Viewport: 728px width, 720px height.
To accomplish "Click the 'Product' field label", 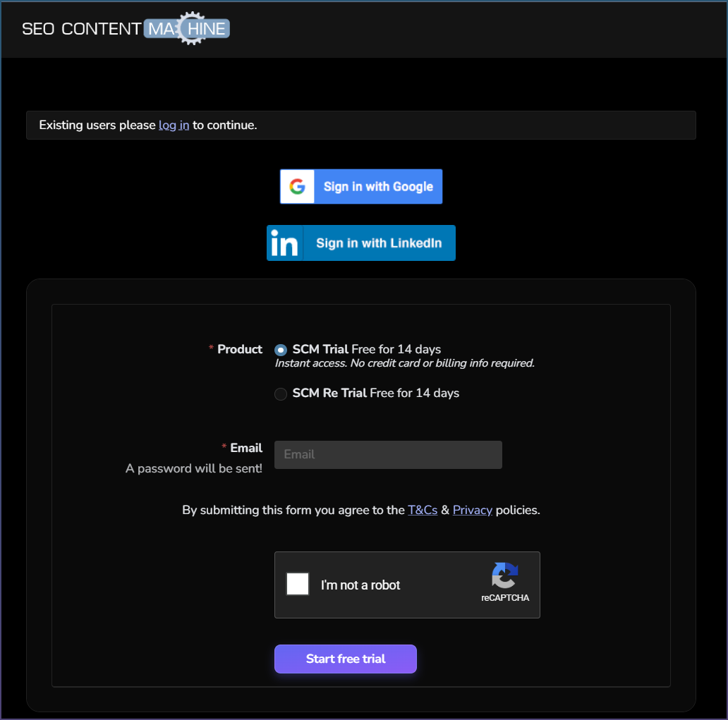I will [240, 349].
